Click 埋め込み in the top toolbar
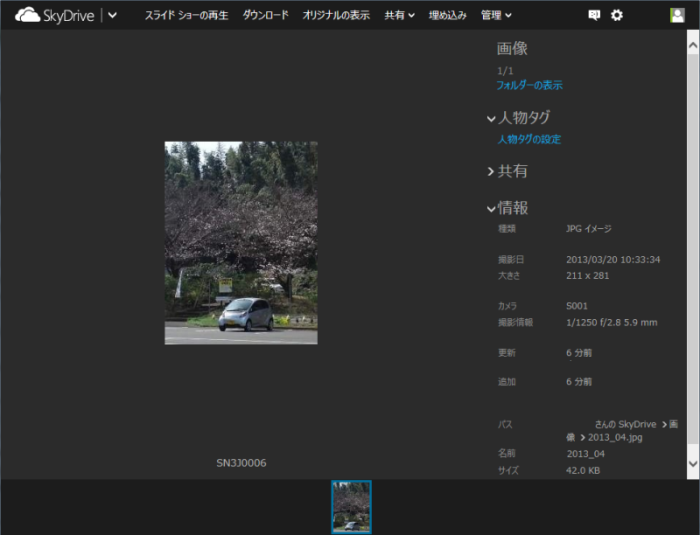Viewport: 700px width, 535px height. coord(447,15)
